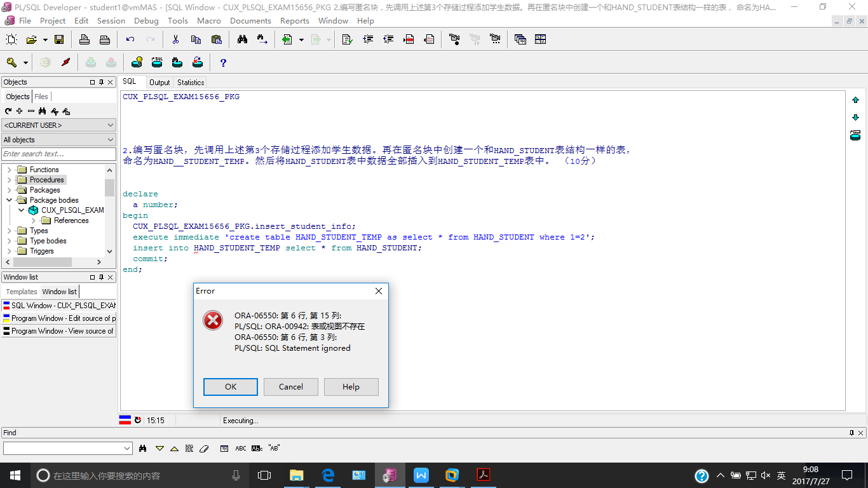Image resolution: width=868 pixels, height=488 pixels.
Task: Open the Session menu
Action: coord(111,20)
